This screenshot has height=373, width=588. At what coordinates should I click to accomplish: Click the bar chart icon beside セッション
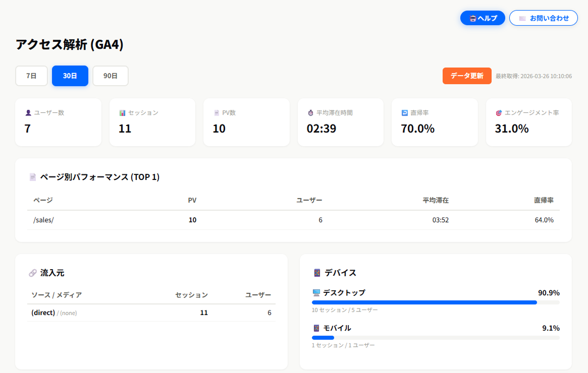122,113
